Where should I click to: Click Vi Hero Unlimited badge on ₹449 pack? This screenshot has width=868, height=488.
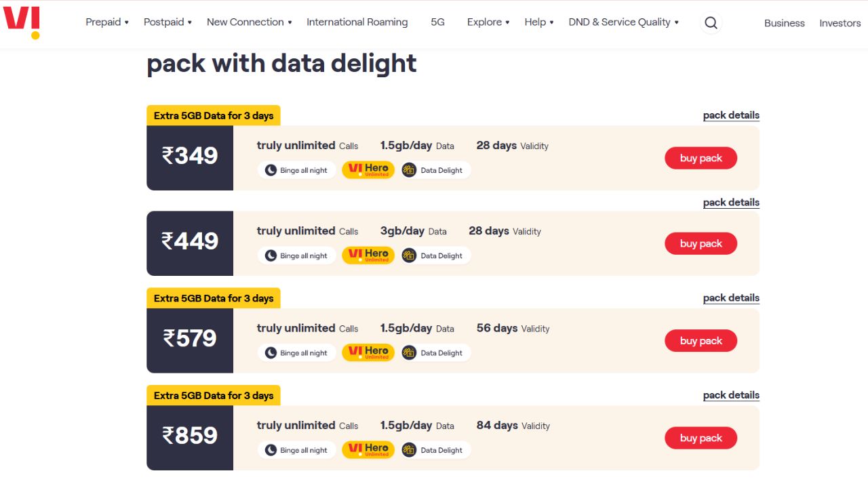pyautogui.click(x=368, y=256)
